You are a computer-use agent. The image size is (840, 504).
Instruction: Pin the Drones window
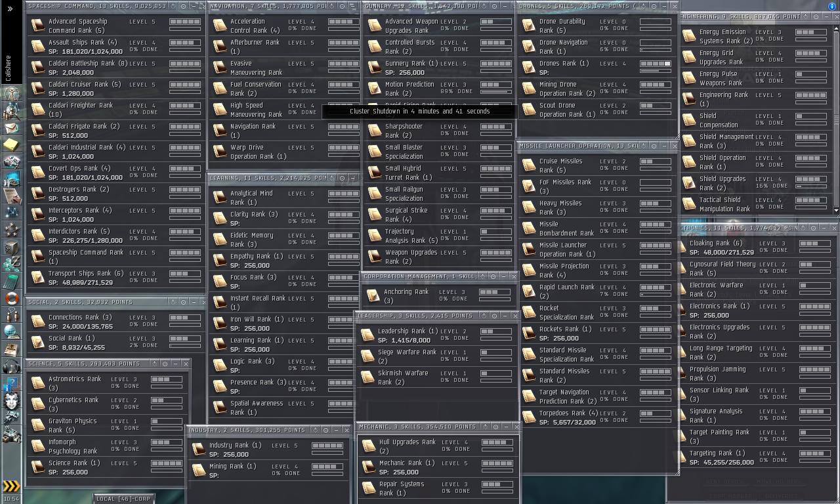pyautogui.click(x=642, y=6)
